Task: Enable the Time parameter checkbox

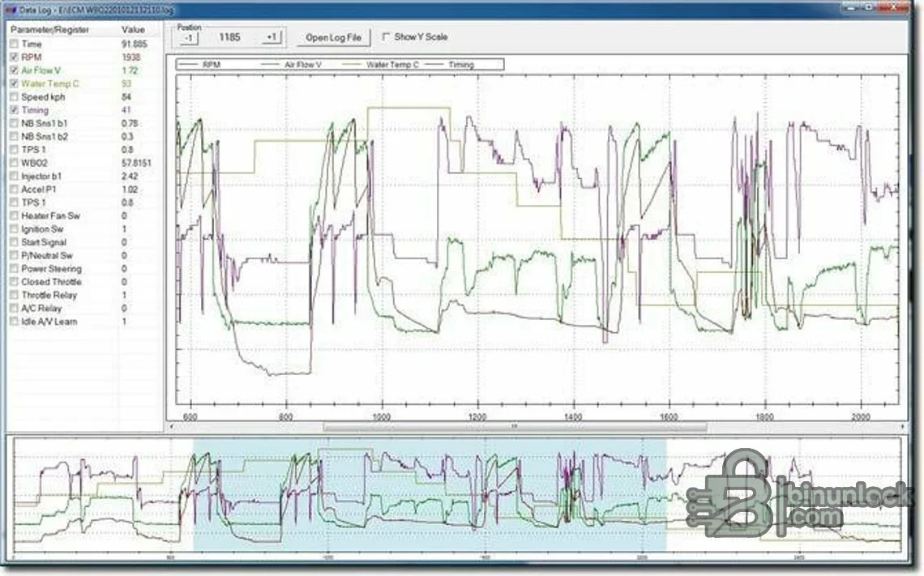Action: pos(14,45)
